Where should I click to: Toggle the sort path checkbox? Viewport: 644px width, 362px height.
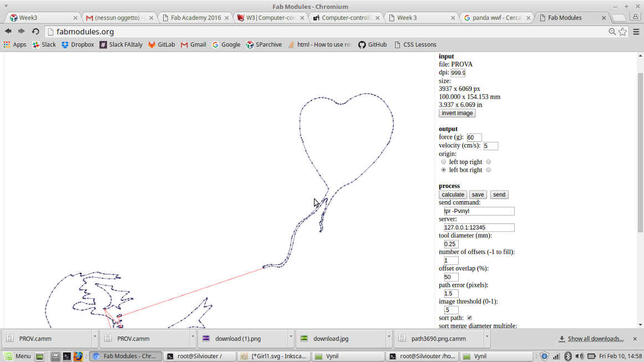tap(469, 318)
